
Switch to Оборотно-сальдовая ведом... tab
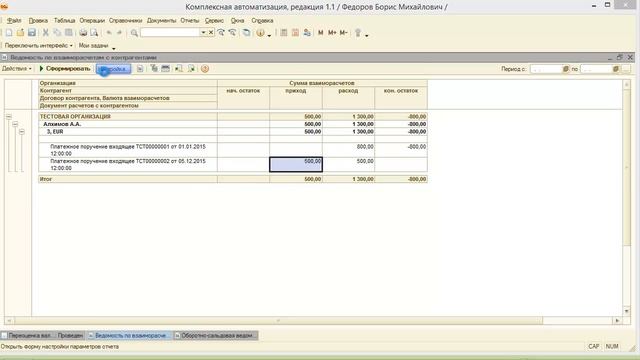coord(216,336)
